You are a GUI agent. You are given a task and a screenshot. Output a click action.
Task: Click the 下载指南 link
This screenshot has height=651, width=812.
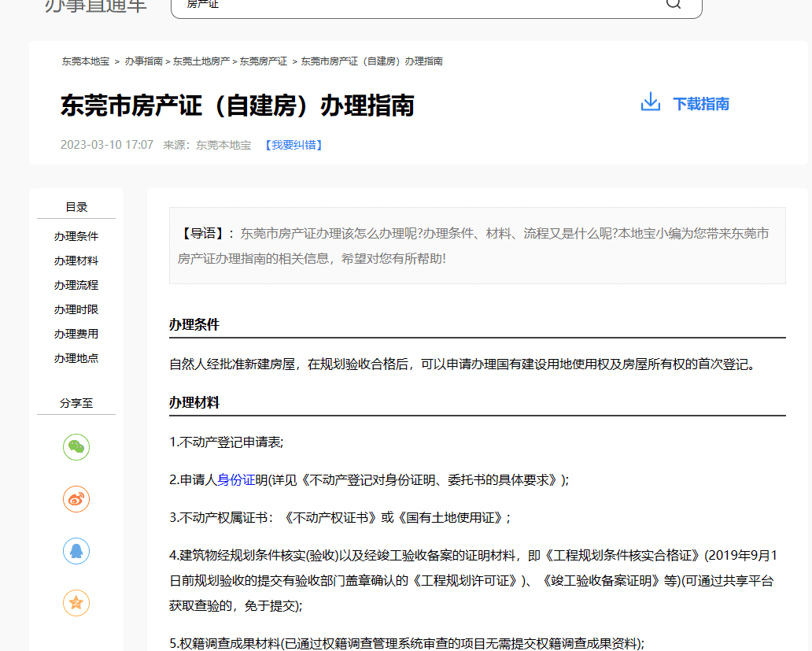click(x=700, y=104)
